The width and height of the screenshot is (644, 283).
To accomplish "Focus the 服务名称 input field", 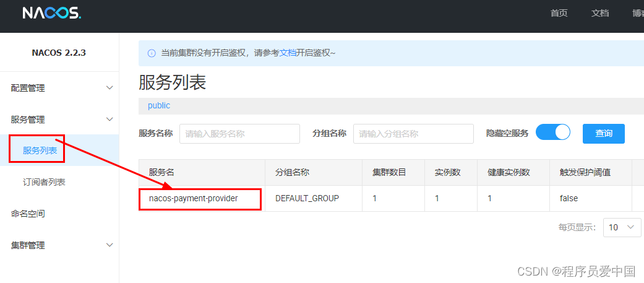I will [239, 134].
